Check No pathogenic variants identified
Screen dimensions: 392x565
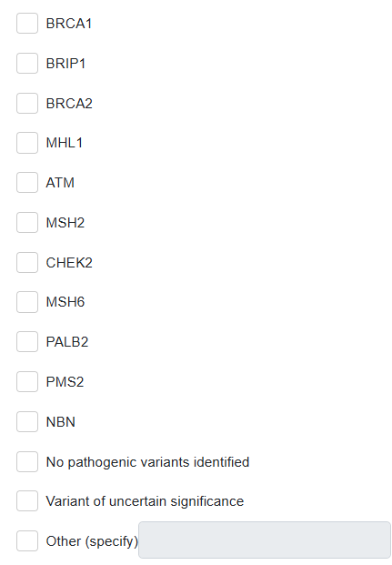pos(27,462)
